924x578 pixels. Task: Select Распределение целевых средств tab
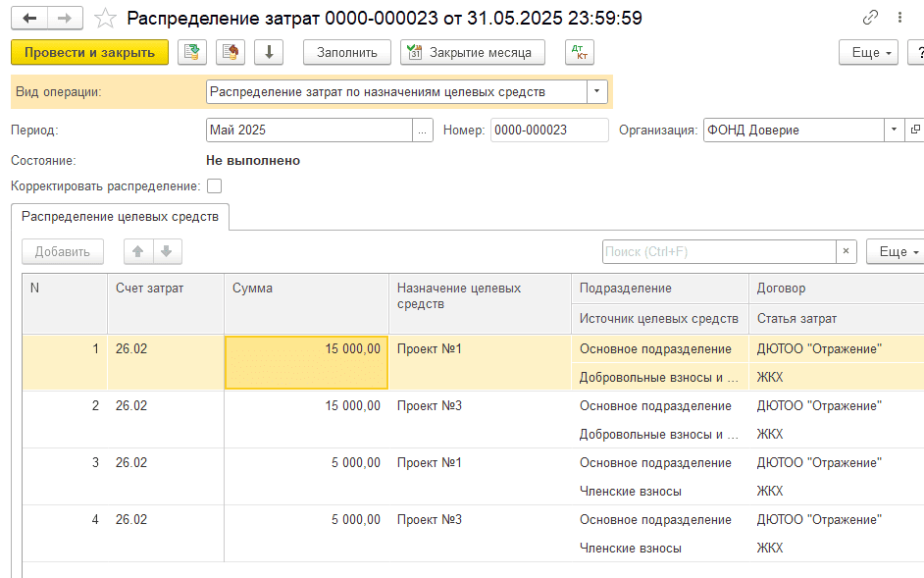coord(120,216)
